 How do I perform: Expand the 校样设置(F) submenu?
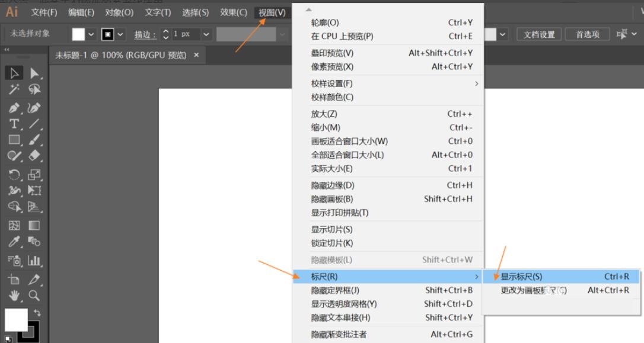pos(388,84)
